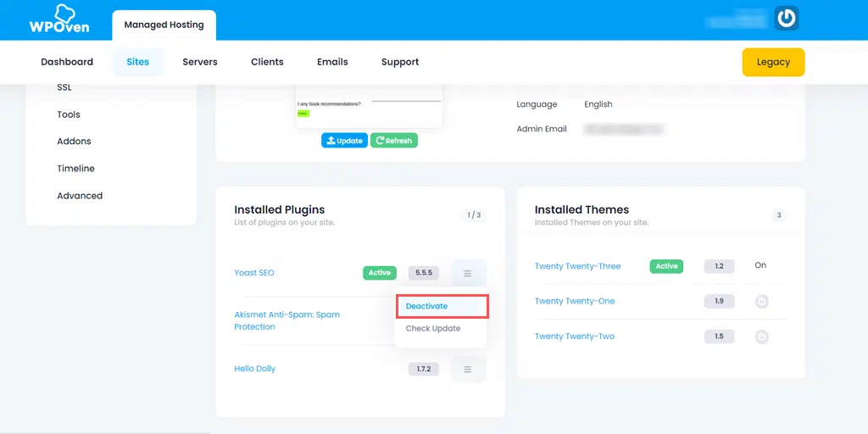Go to Dashboard
The height and width of the screenshot is (434, 868).
[67, 62]
